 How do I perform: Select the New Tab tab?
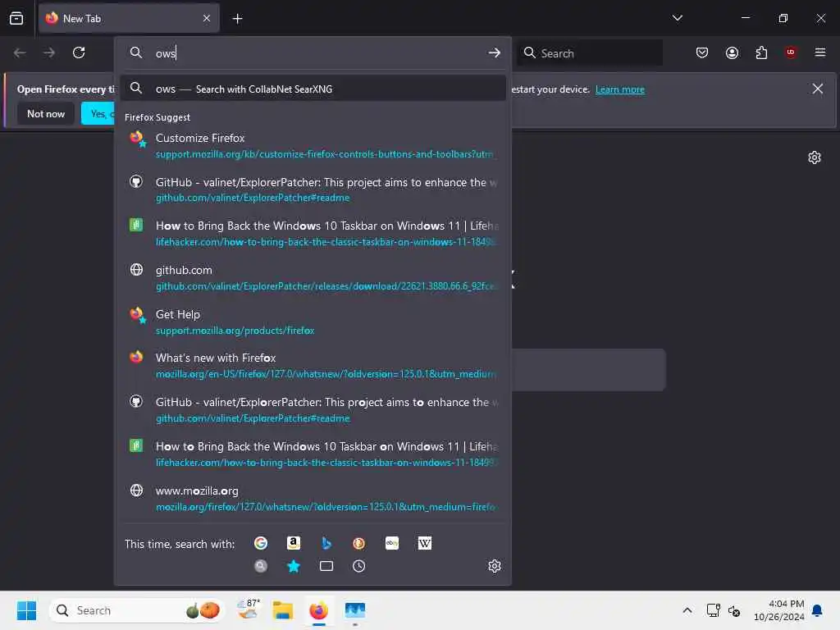pos(129,18)
